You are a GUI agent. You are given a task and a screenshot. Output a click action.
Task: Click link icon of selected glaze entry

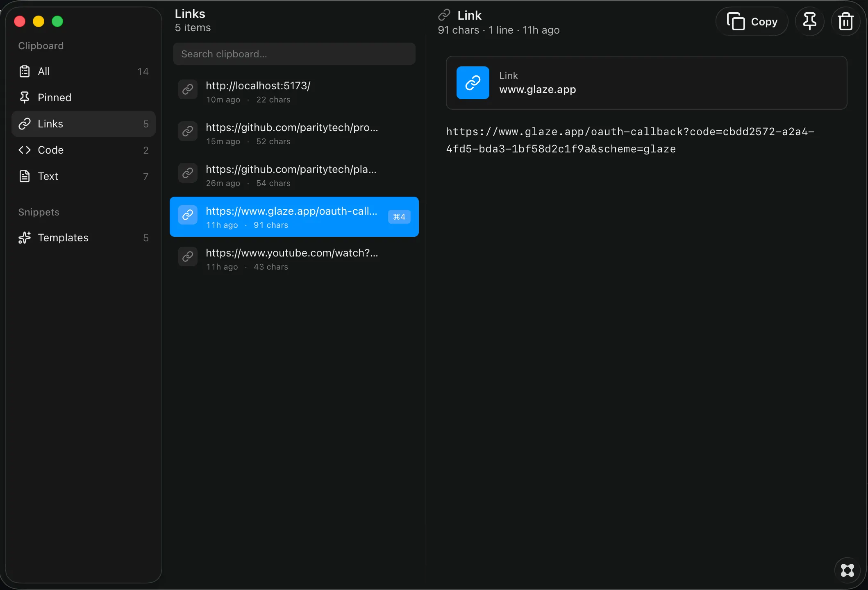[x=188, y=215]
